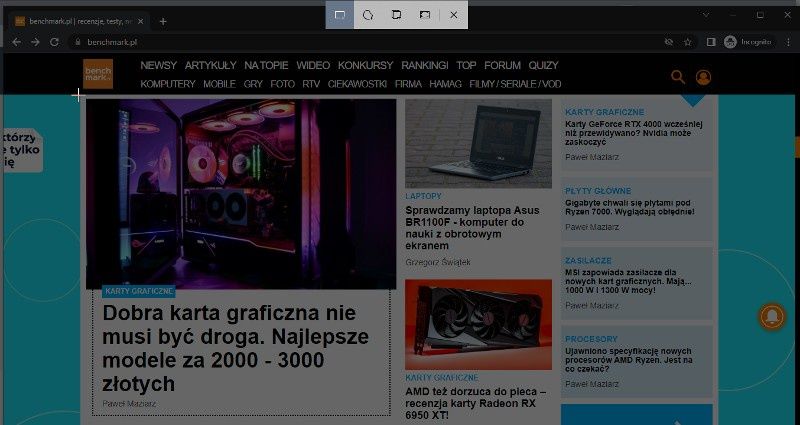Select window snip mode
800x425 pixels.
pos(396,15)
